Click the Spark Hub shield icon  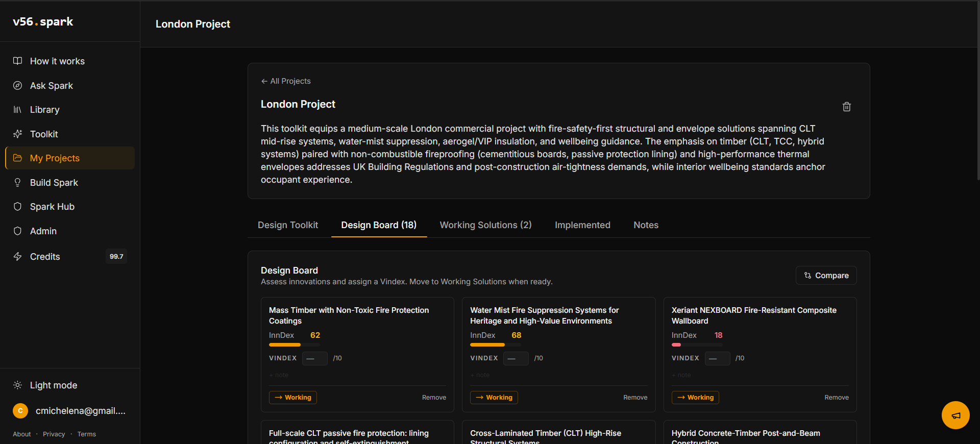pyautogui.click(x=17, y=206)
